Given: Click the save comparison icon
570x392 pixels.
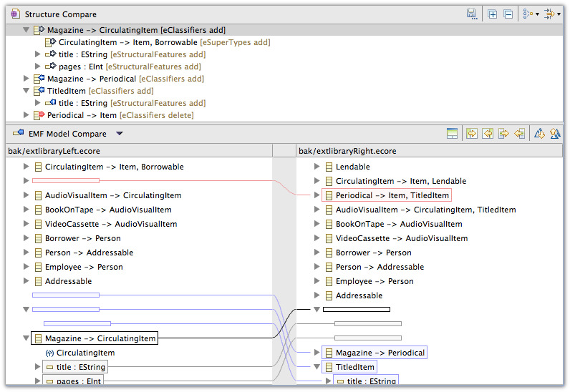Looking at the screenshot, I should [471, 14].
